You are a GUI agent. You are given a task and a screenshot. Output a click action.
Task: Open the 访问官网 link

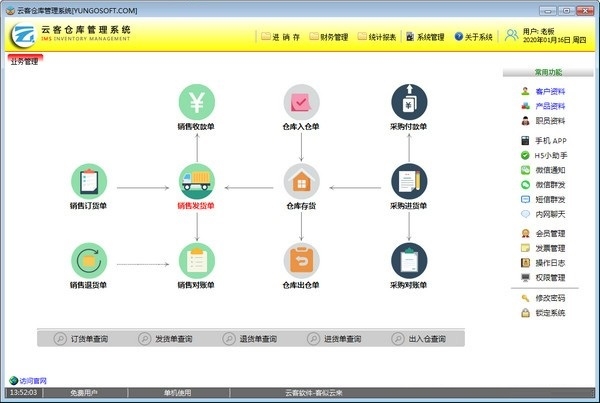28,380
